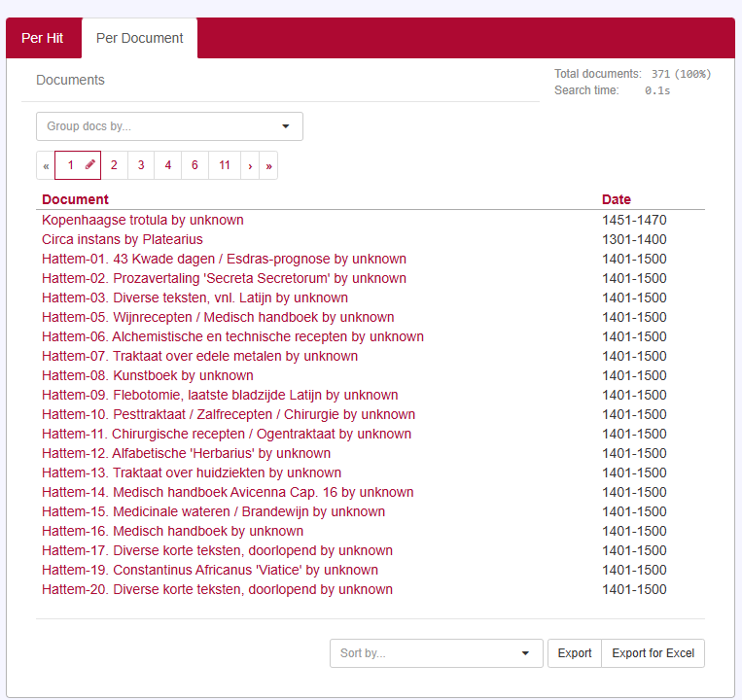Open Hattem-09. Flebotomie document
This screenshot has width=742, height=700.
220,395
